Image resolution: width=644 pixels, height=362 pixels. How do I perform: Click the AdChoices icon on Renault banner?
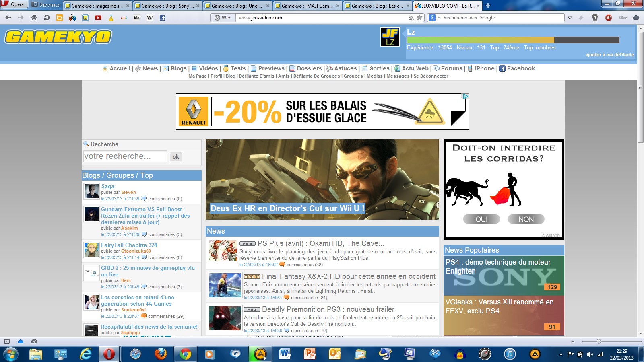pyautogui.click(x=465, y=96)
